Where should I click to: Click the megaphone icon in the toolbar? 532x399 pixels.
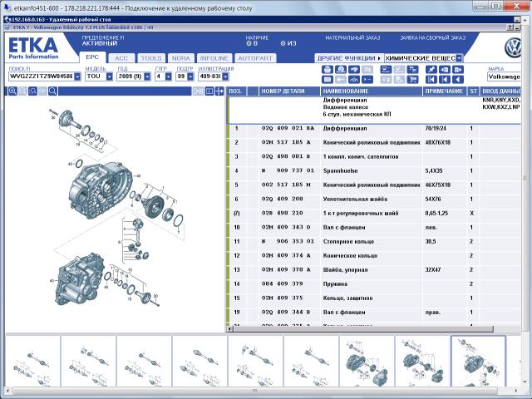[x=354, y=70]
